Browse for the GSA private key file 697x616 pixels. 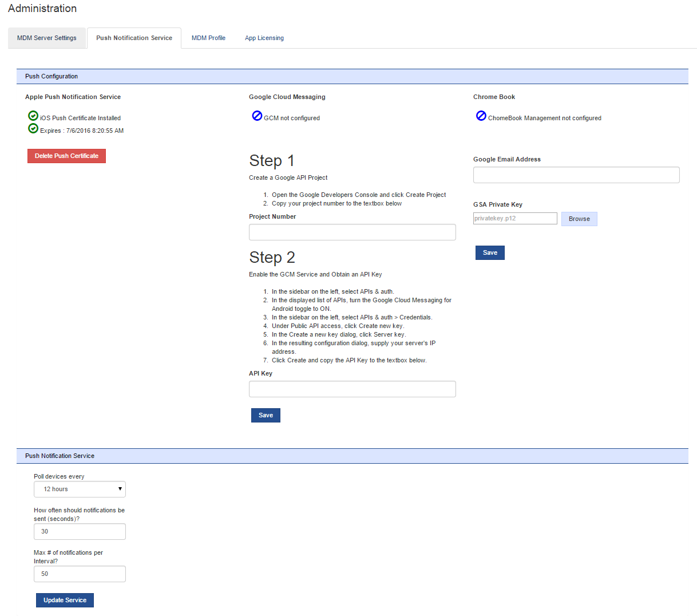click(579, 219)
